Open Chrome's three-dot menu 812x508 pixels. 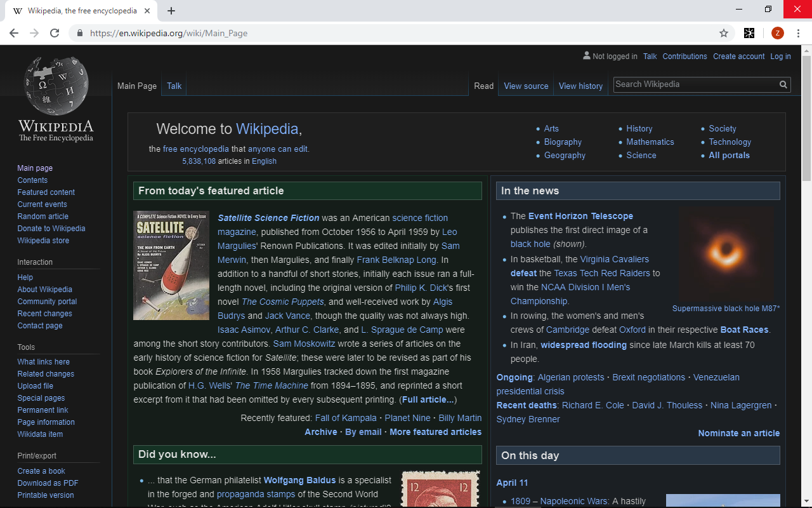pos(799,33)
